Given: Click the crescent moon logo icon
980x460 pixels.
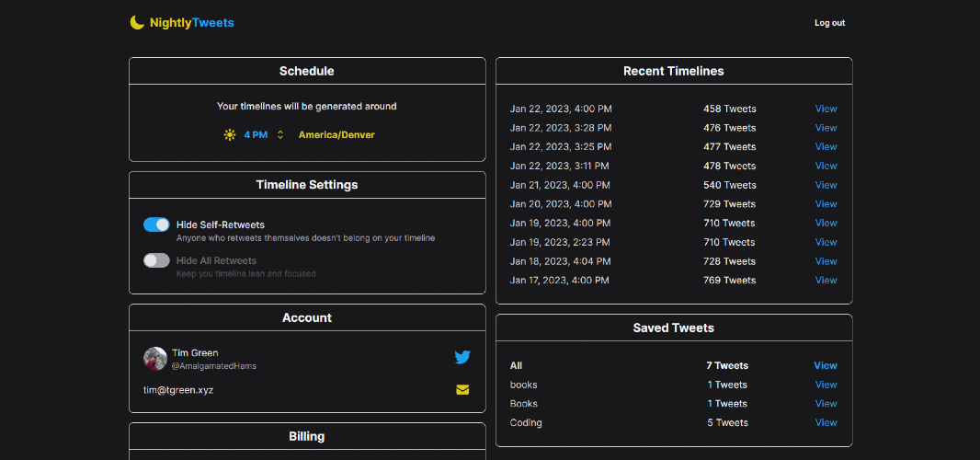Looking at the screenshot, I should [137, 22].
